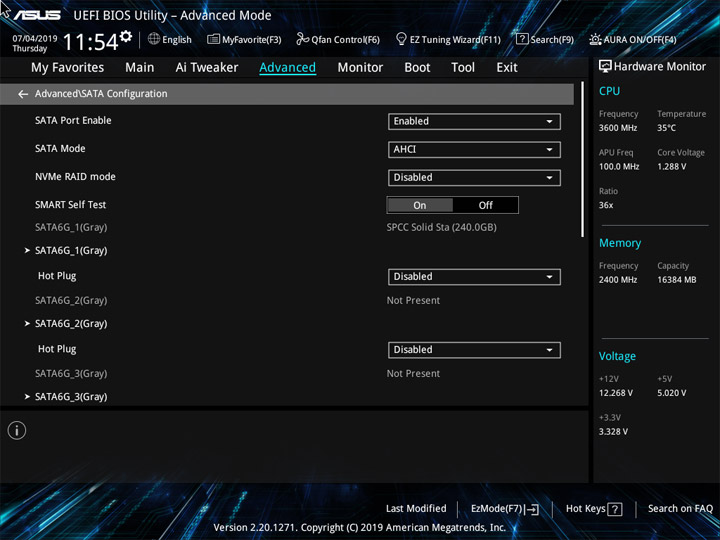Click CPU frequency value 3600 MHz
Screen dimensions: 720x540
pos(618,128)
